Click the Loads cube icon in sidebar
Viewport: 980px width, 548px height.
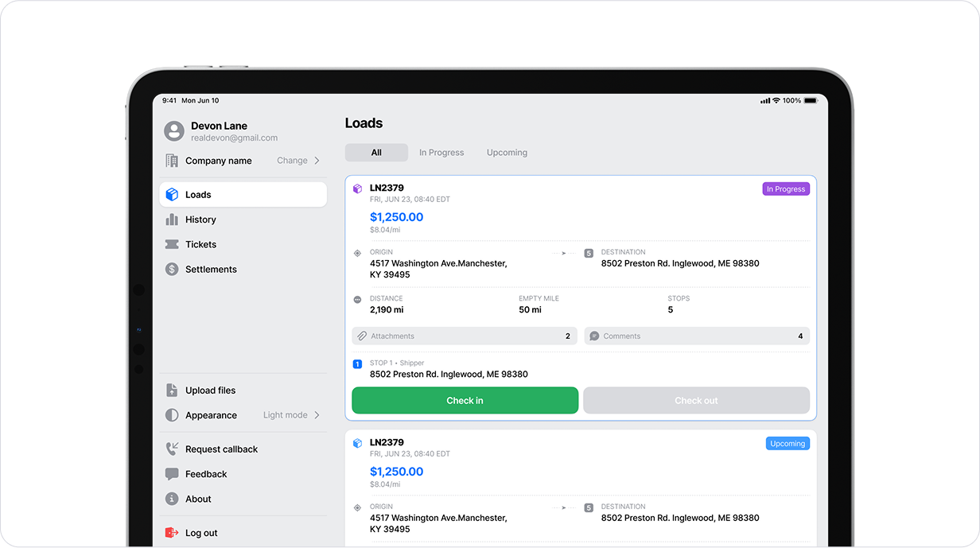coord(172,195)
